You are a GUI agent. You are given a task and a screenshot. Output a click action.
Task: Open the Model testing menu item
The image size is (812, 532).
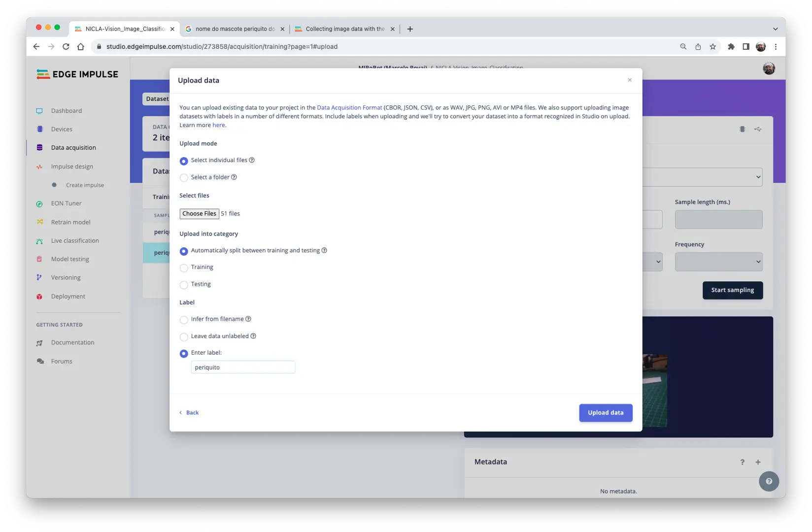tap(70, 259)
